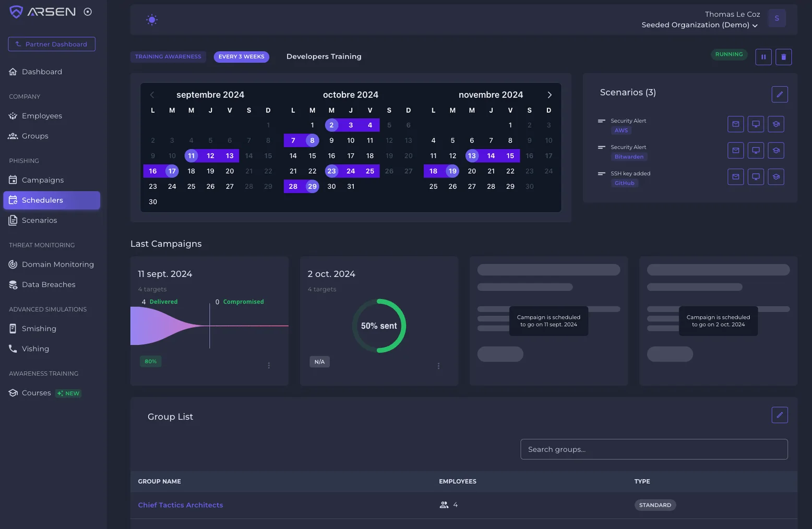The image size is (812, 529).
Task: Delete scheduler using the trash icon
Action: point(783,57)
